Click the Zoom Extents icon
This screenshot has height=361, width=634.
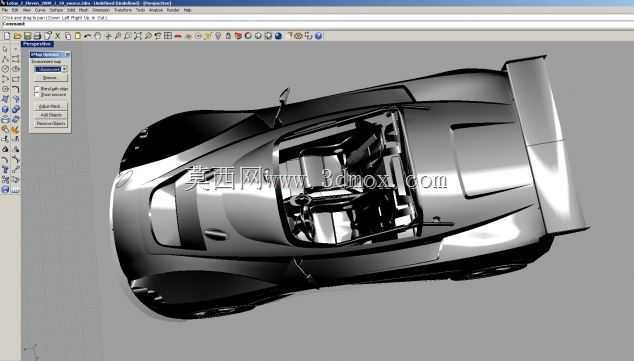click(138, 36)
